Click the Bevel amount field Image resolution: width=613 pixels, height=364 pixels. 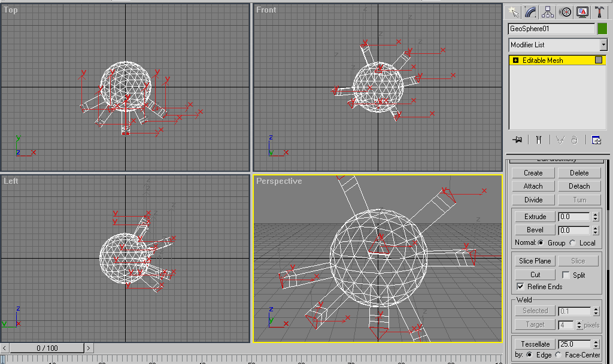[x=575, y=230]
